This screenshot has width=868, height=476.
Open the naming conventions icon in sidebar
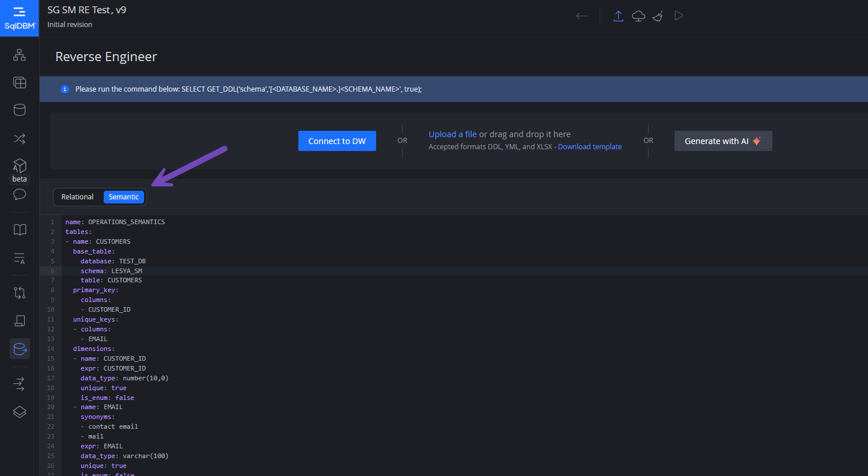(x=20, y=258)
